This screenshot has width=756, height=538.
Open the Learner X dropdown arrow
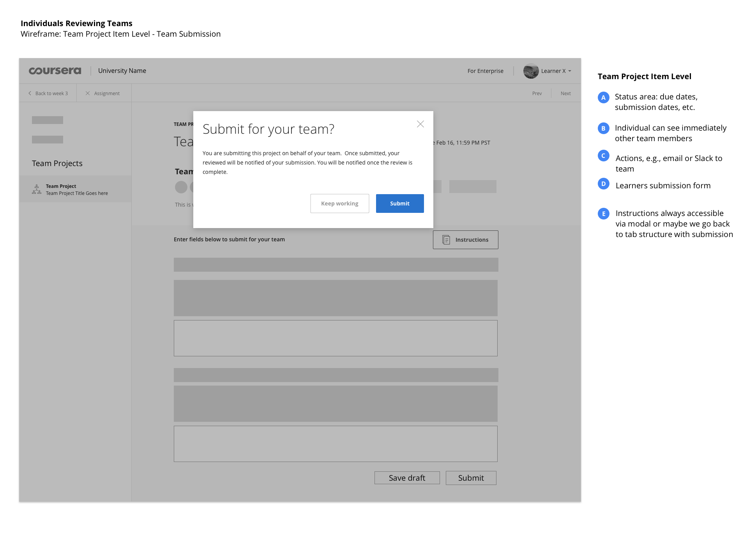570,71
